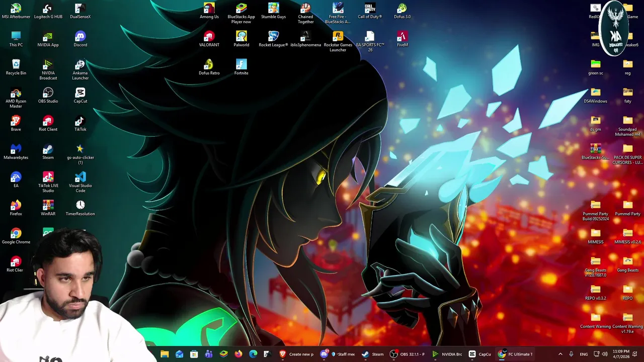Open the Fortnite desktop shortcut

click(242, 67)
